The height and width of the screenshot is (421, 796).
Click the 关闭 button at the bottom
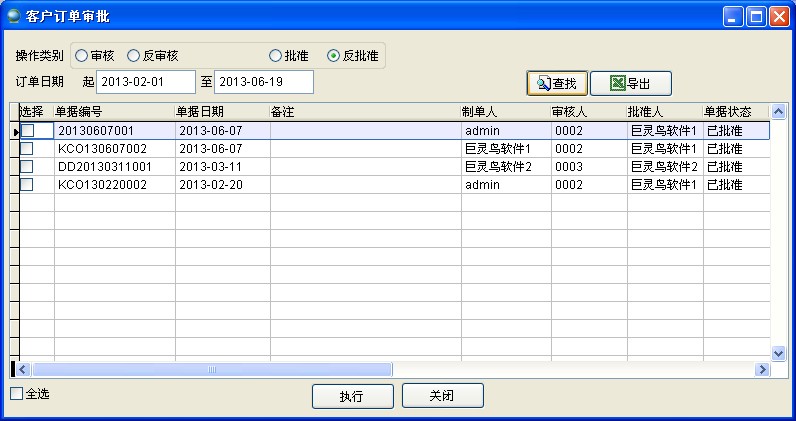(442, 395)
